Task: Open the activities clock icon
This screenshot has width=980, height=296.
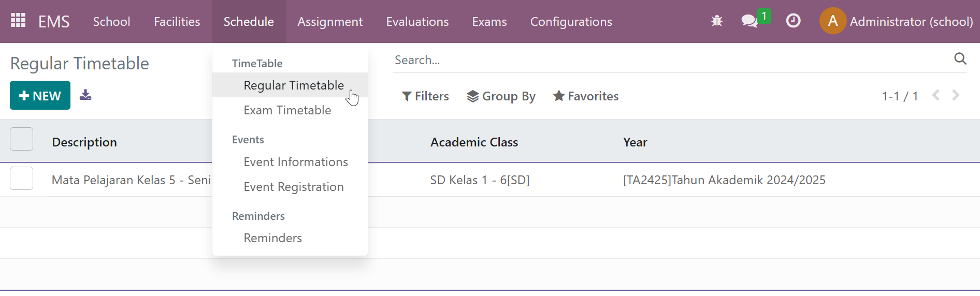Action: pos(793,21)
